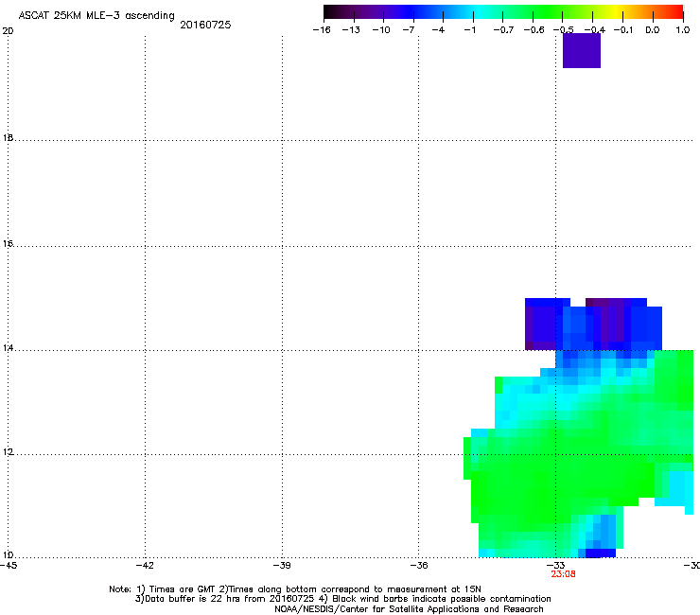Click the color bar legend
This screenshot has height=615, width=700.
coord(503,11)
